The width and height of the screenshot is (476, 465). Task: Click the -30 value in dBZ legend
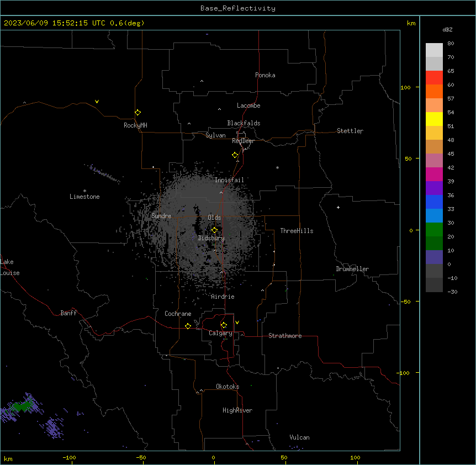click(x=452, y=292)
